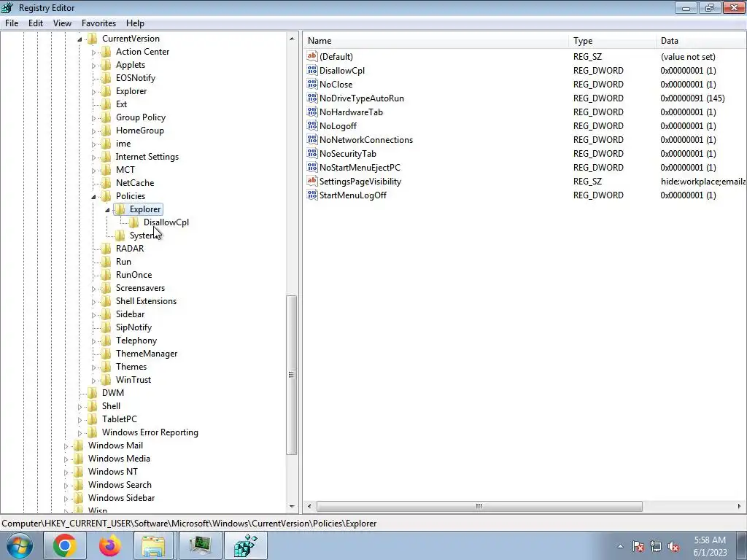Click the tree pane scroll down arrow
The image size is (747, 560).
(292, 507)
